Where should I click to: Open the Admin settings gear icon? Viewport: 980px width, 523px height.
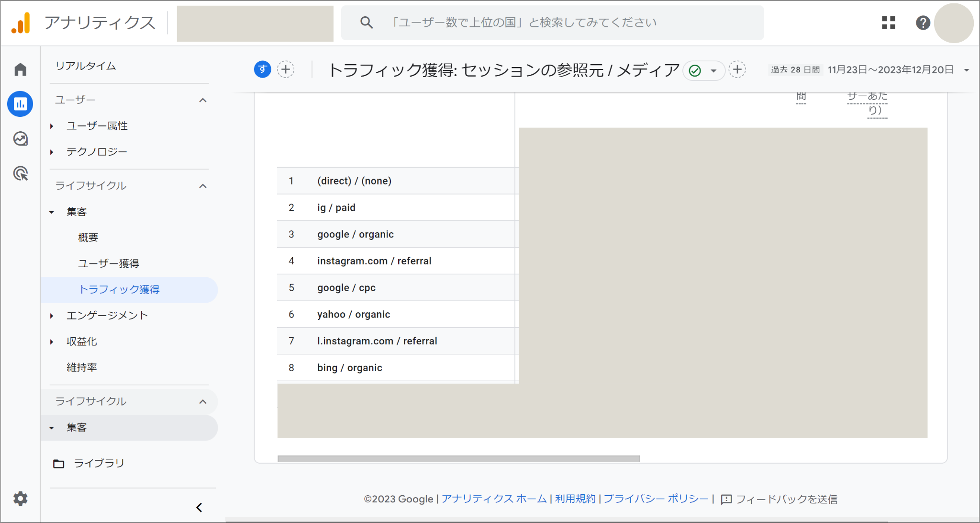click(x=20, y=499)
